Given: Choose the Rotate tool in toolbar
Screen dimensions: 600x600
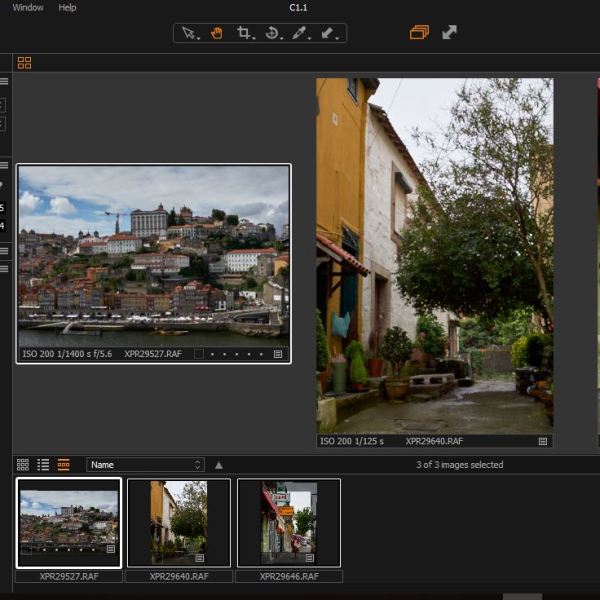Looking at the screenshot, I should click(271, 33).
